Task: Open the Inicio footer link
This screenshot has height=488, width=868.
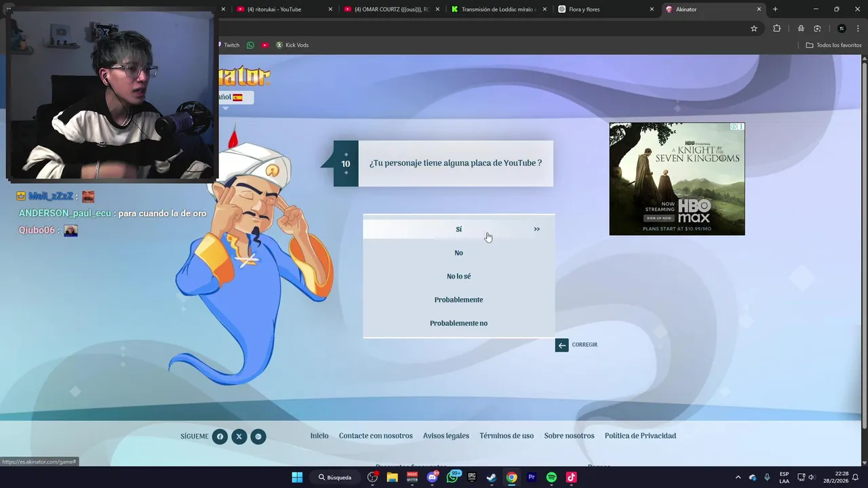Action: [319, 436]
